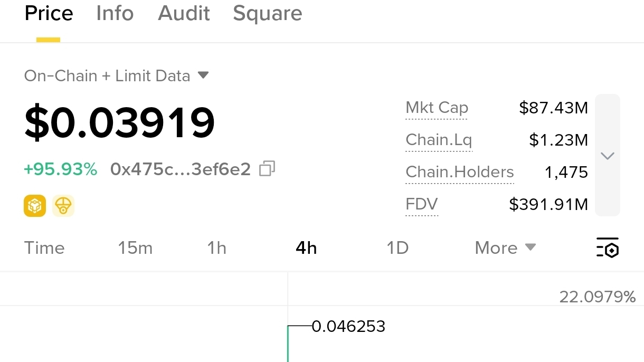The height and width of the screenshot is (362, 644).
Task: Open the On-Chain + Limit Data dropdown
Action: [x=117, y=76]
